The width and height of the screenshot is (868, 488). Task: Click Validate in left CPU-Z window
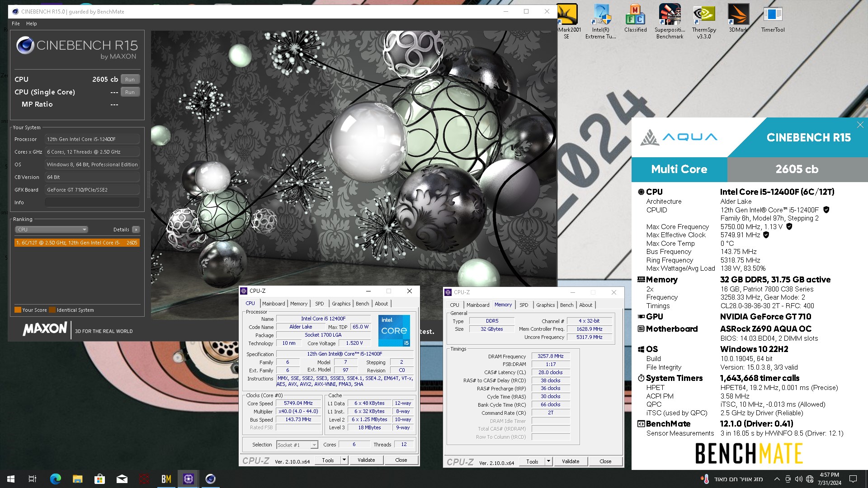[x=366, y=460]
